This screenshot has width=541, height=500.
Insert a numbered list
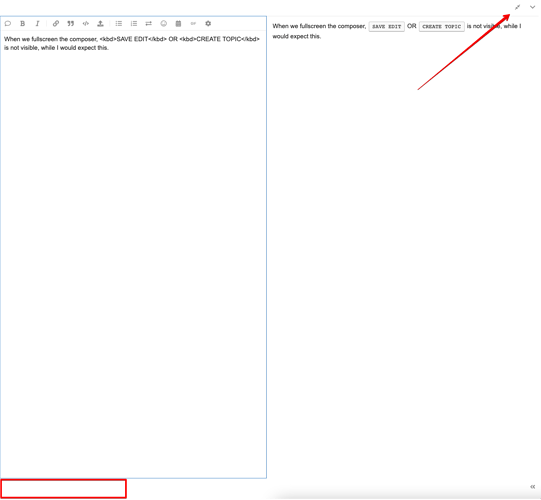coord(134,23)
